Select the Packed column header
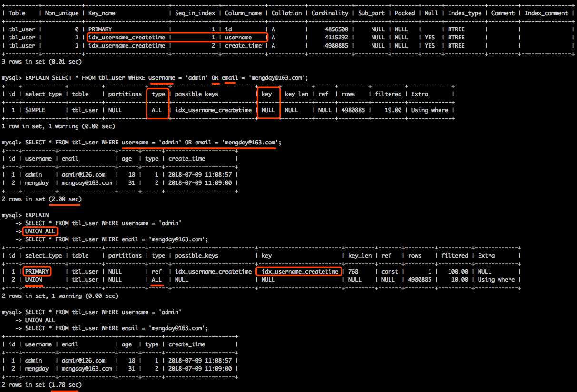577x392 pixels. 405,13
